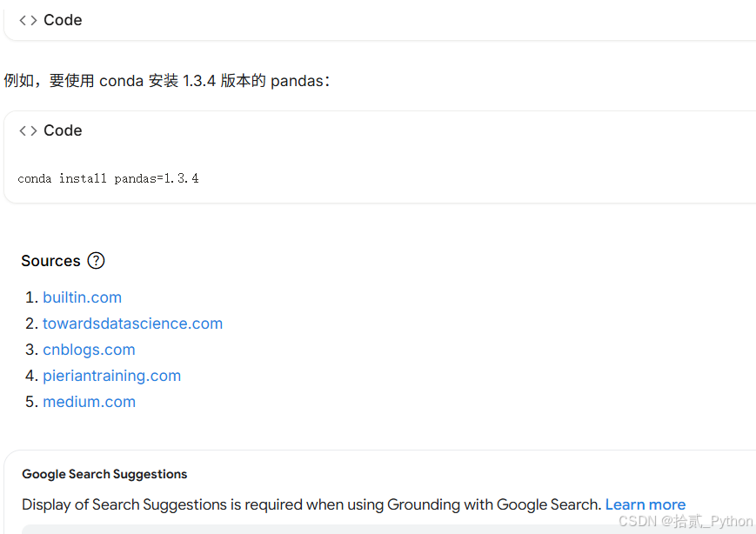This screenshot has height=534, width=756.
Task: Follow the medium.com source link
Action: [90, 402]
